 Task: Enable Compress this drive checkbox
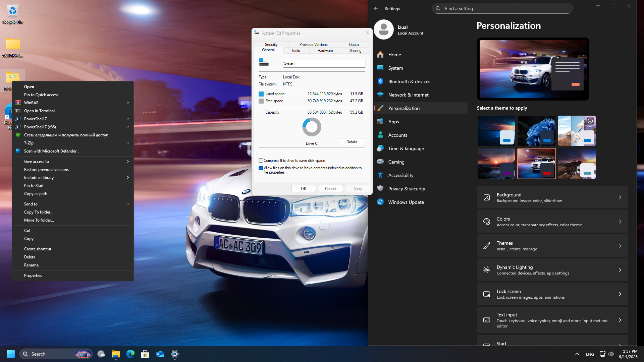tap(261, 161)
